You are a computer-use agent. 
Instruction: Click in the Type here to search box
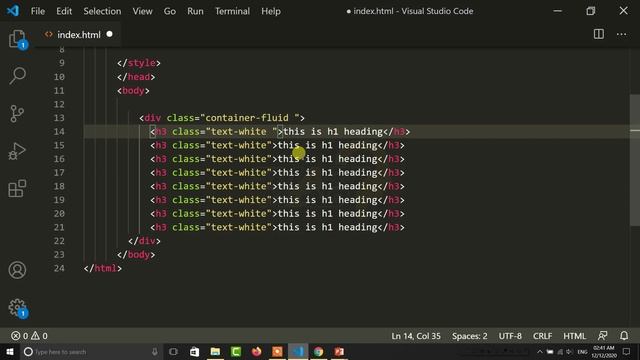pos(90,351)
